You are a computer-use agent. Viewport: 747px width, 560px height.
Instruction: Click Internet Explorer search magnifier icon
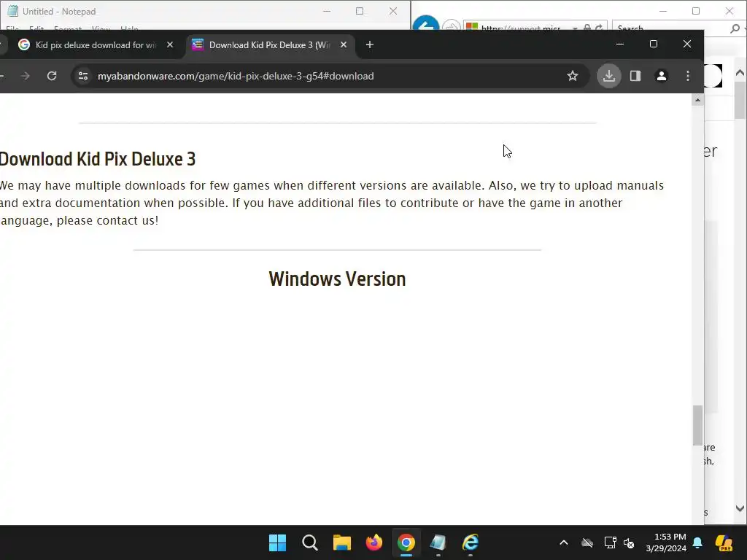[x=735, y=28]
